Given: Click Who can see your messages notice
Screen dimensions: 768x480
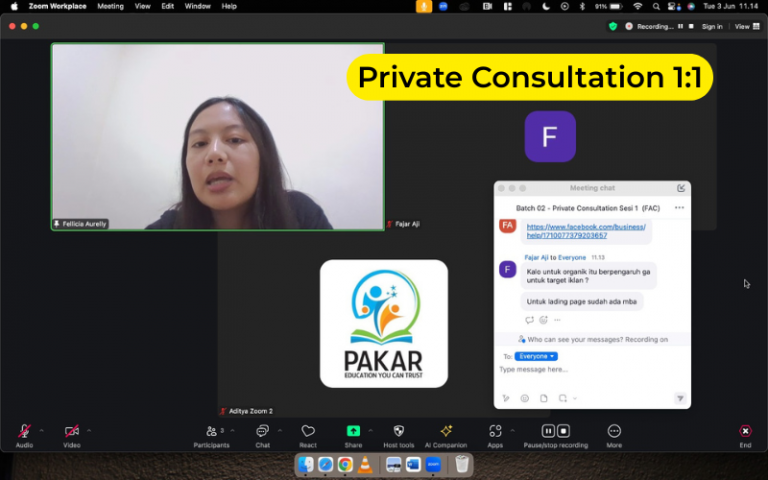Looking at the screenshot, I should pyautogui.click(x=593, y=339).
